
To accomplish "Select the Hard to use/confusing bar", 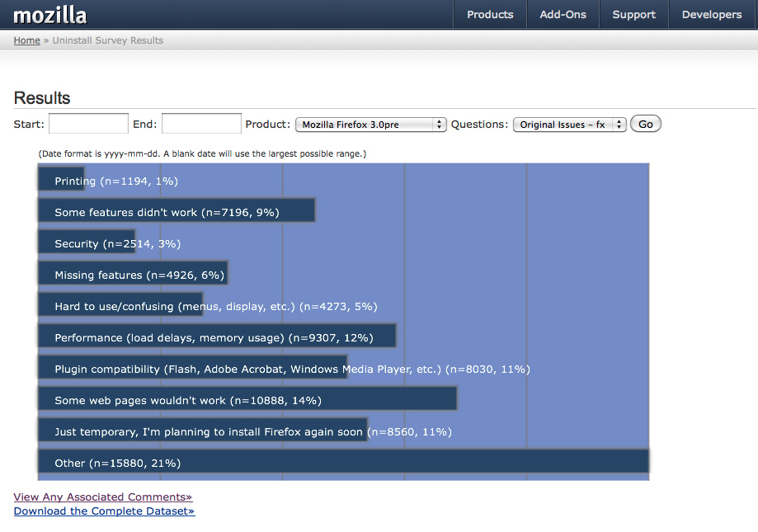I will 120,305.
